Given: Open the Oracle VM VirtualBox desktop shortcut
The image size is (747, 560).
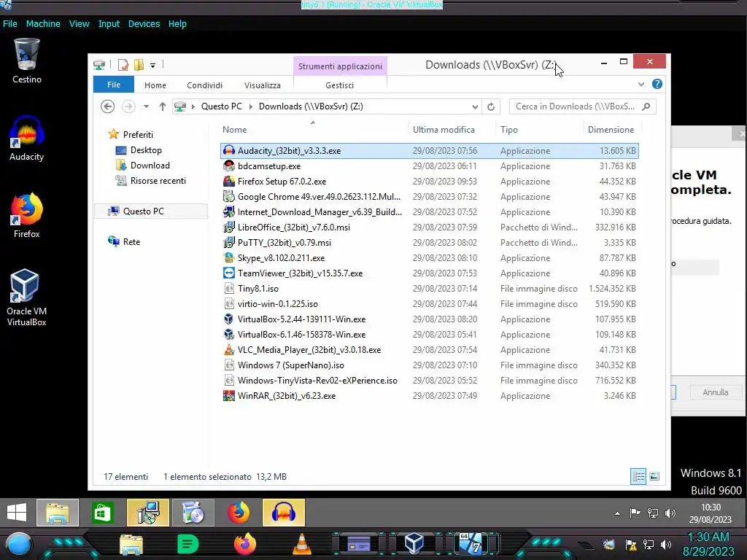Looking at the screenshot, I should tap(27, 297).
